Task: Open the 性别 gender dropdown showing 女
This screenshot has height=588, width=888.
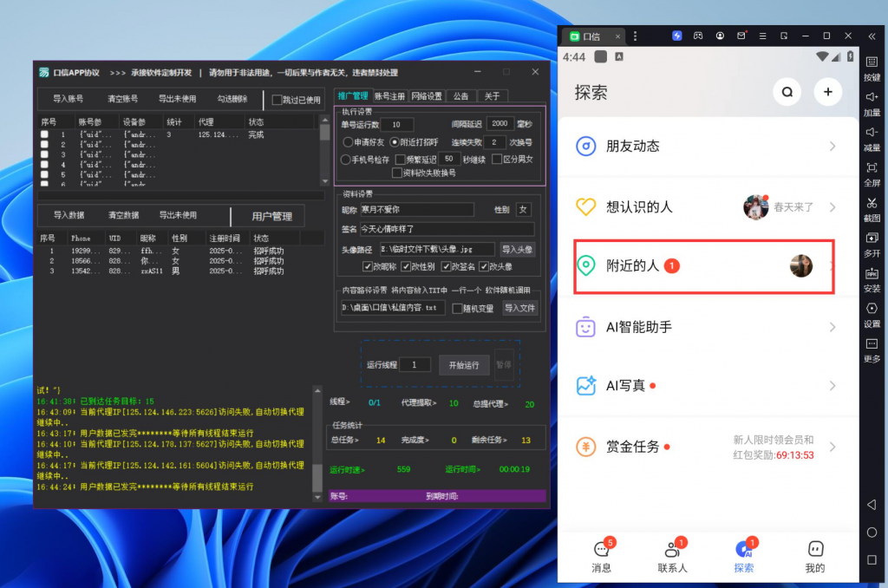Action: 523,210
